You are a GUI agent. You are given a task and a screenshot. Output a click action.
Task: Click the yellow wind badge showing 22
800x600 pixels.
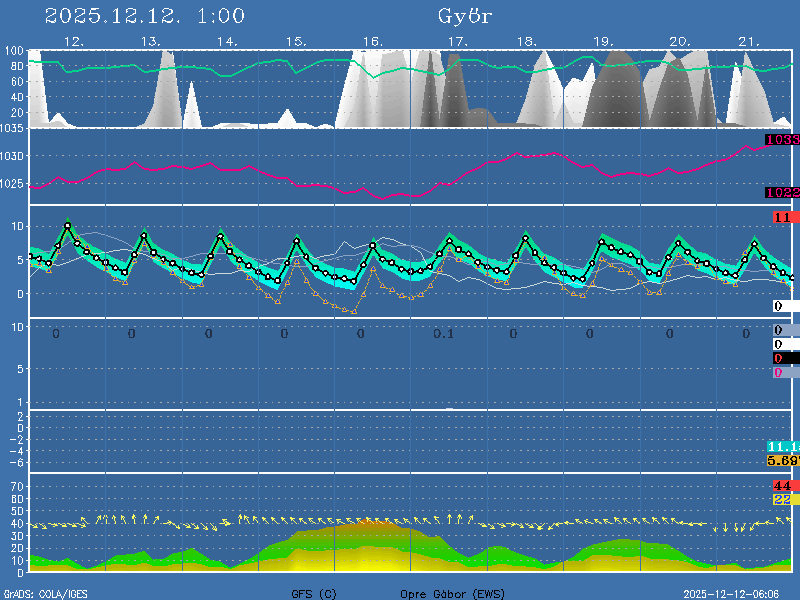[782, 499]
